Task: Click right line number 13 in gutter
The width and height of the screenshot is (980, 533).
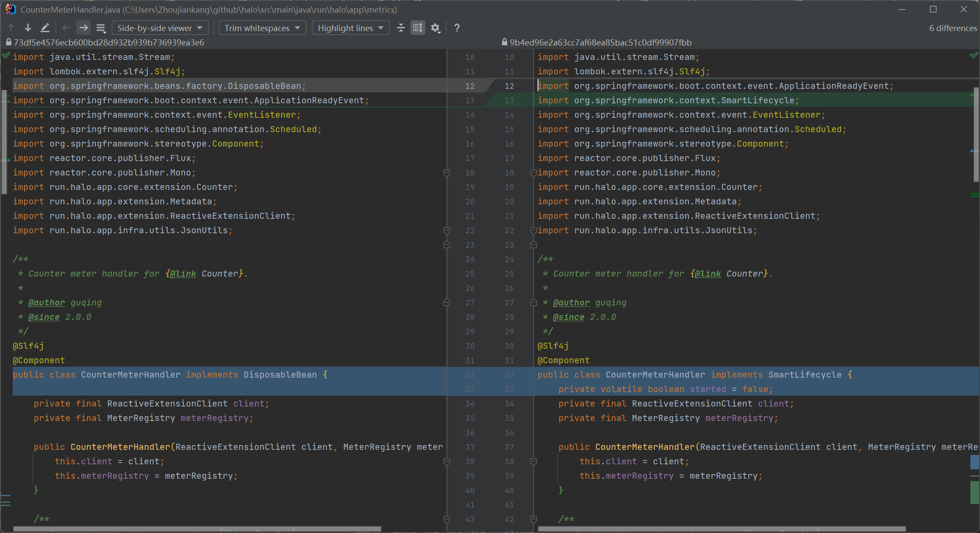Action: (509, 100)
